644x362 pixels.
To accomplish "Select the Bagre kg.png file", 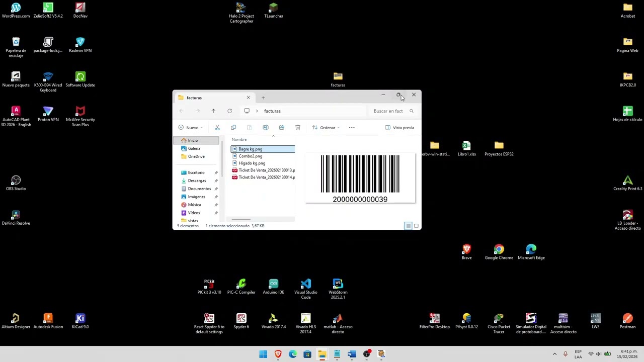I will (263, 149).
